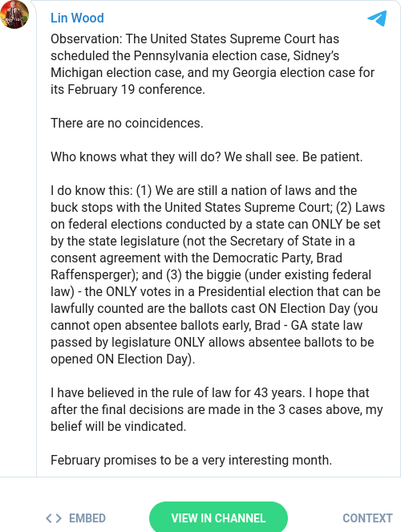This screenshot has width=401, height=532.
Task: Click the text "Sidney's" in the first paragraph
Action: point(316,56)
